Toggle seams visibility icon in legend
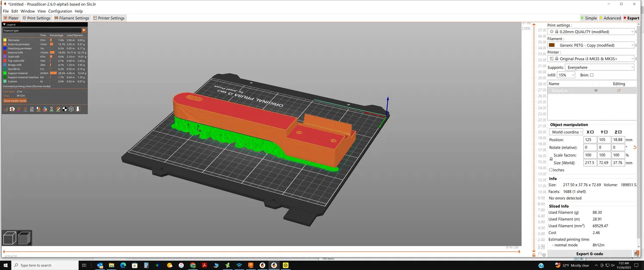 click(32, 109)
